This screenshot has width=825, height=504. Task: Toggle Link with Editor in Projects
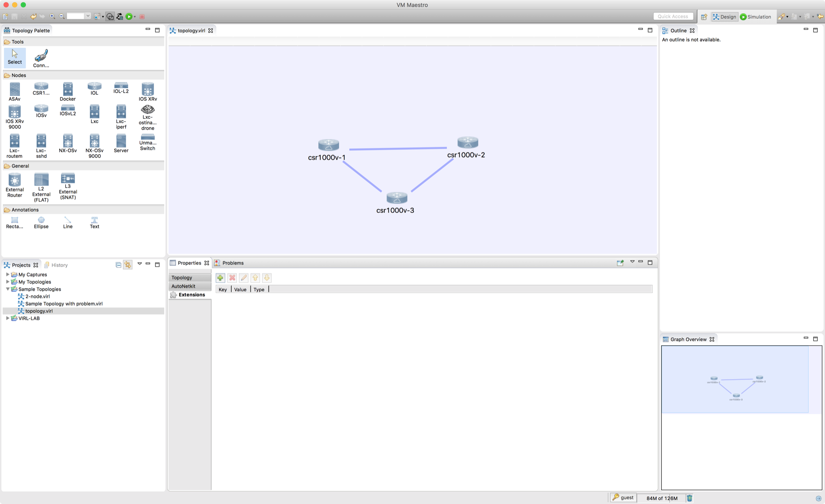128,265
